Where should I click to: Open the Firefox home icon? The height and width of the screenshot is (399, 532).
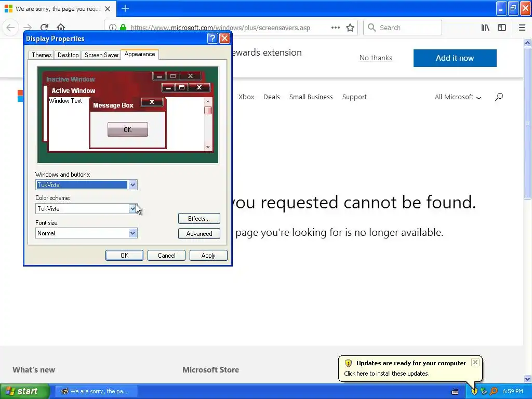(x=61, y=28)
